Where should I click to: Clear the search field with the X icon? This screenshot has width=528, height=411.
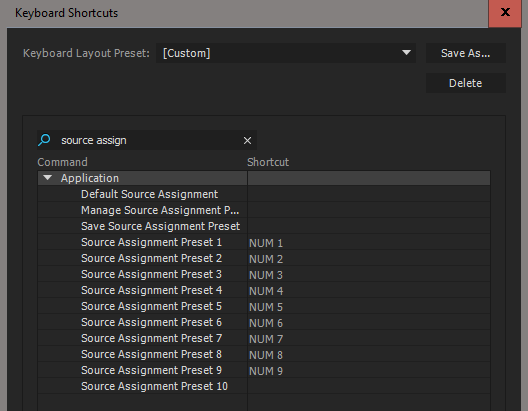pyautogui.click(x=248, y=140)
